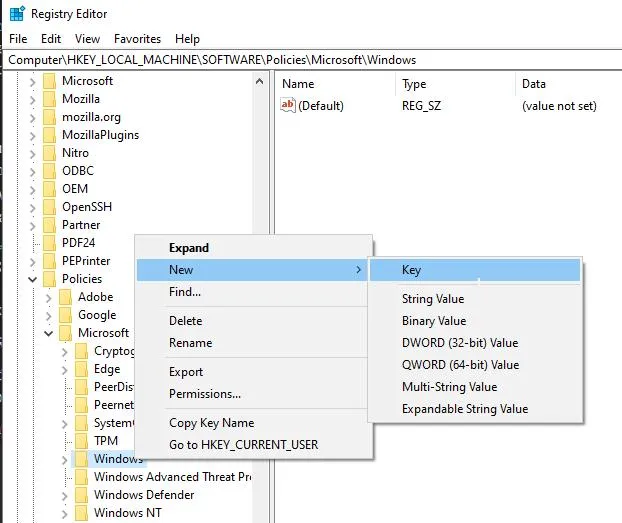Click the ODBC folder icon
This screenshot has height=523, width=622.
pyautogui.click(x=50, y=171)
